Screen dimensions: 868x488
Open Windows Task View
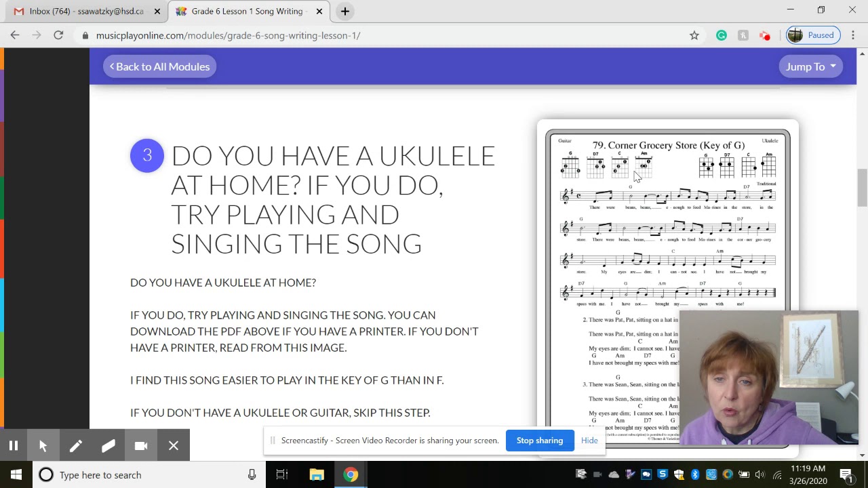pyautogui.click(x=282, y=474)
